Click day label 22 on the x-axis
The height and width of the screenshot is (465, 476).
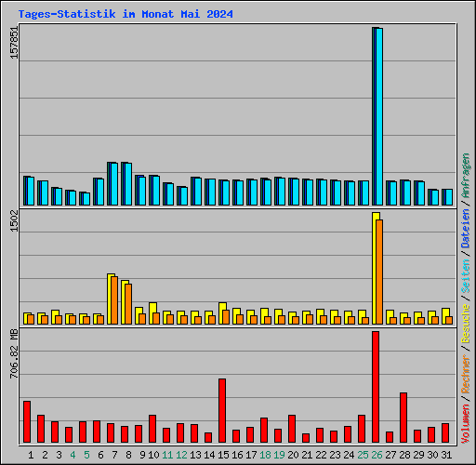tap(321, 455)
